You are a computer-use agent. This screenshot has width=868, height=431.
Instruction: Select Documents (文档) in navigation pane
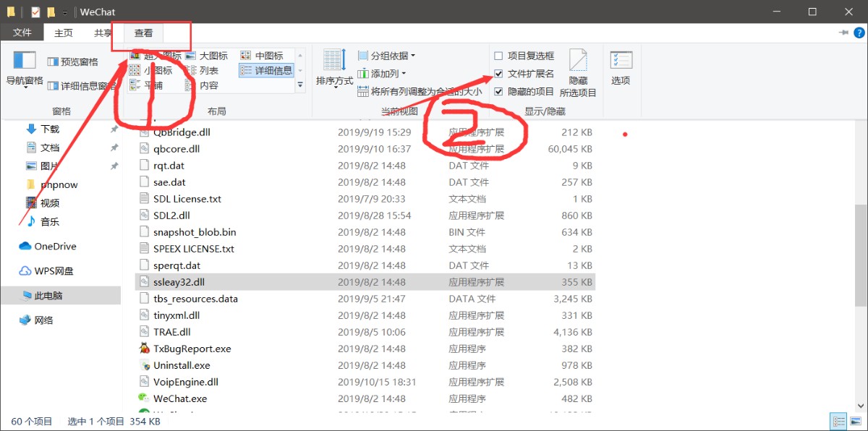click(x=50, y=148)
